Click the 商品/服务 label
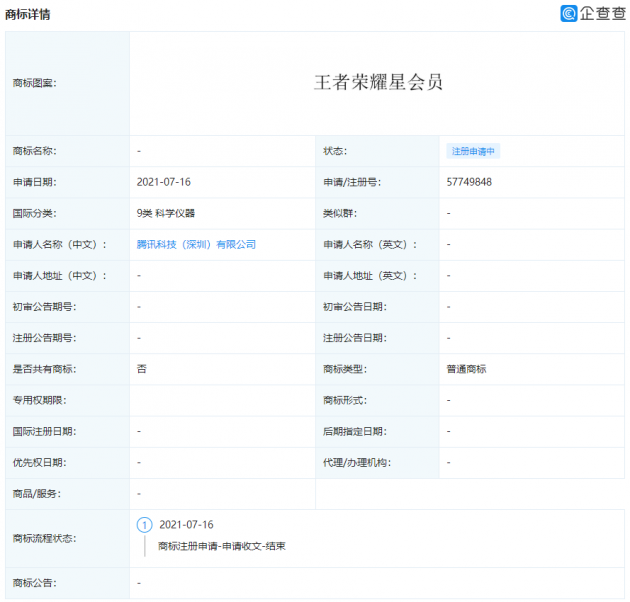 (37, 493)
